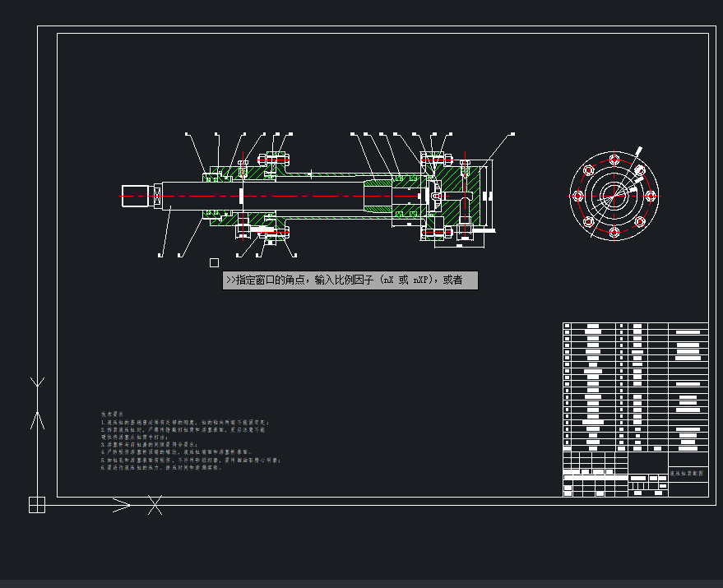Image resolution: width=723 pixels, height=588 pixels.
Task: Select the "技术要求" heading text
Action: point(112,414)
